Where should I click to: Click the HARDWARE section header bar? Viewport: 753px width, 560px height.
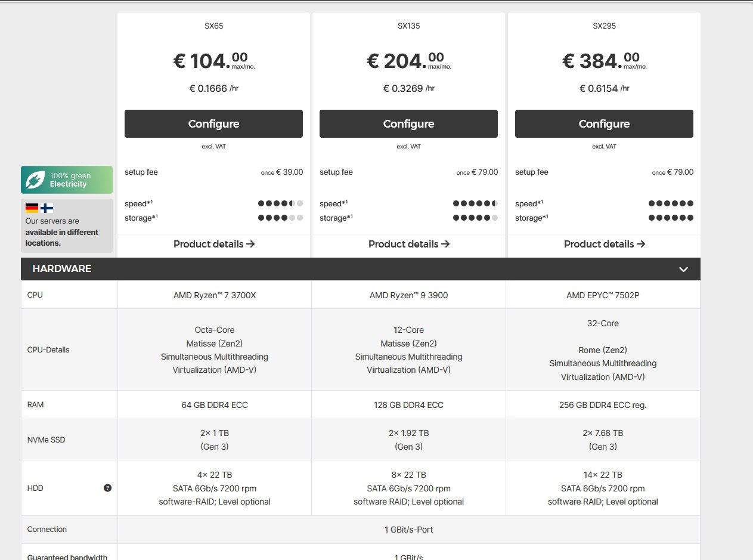coord(361,269)
